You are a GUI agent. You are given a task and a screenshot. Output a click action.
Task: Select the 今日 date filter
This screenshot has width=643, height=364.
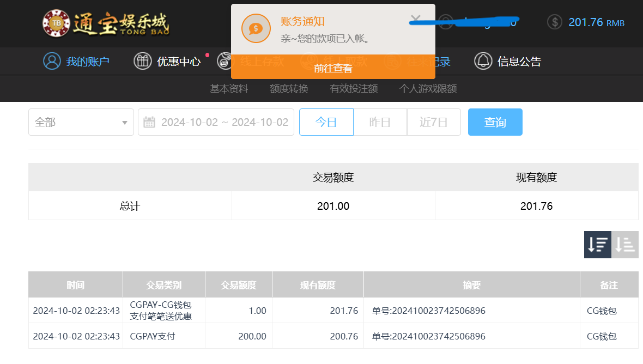pos(326,122)
